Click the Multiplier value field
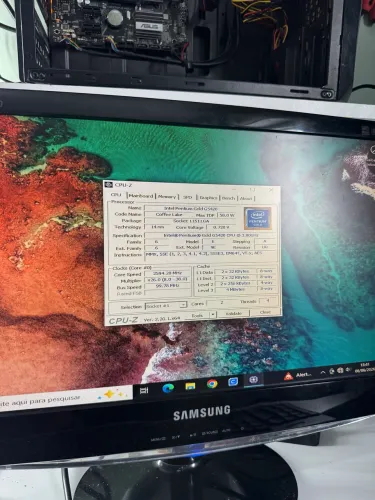This screenshot has width=375, height=500. click(x=167, y=279)
